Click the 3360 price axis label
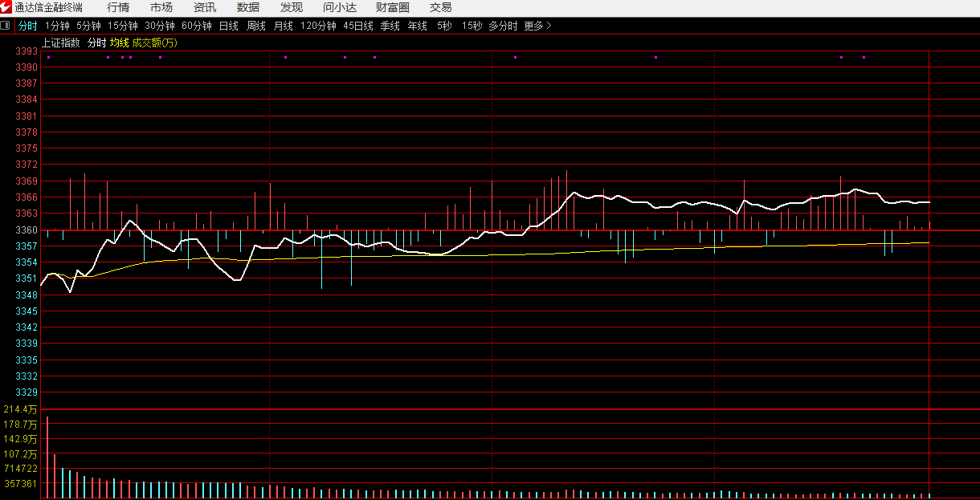 [x=27, y=230]
